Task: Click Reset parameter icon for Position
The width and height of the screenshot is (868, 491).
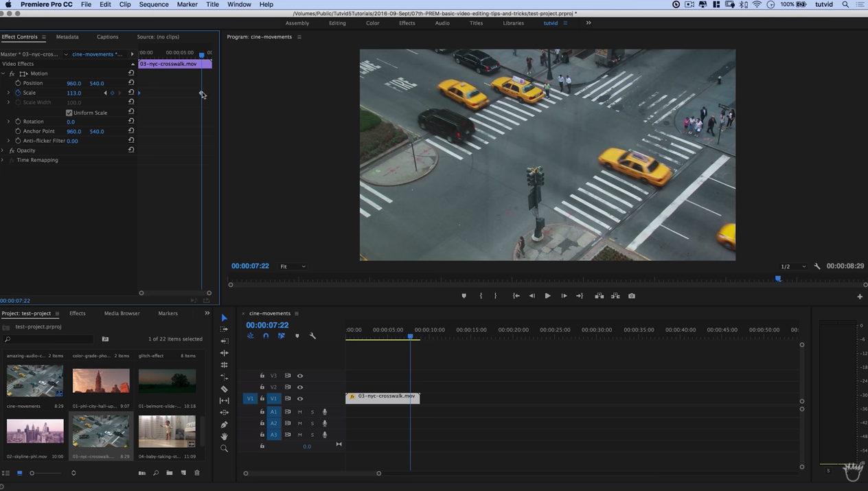Action: pos(130,82)
